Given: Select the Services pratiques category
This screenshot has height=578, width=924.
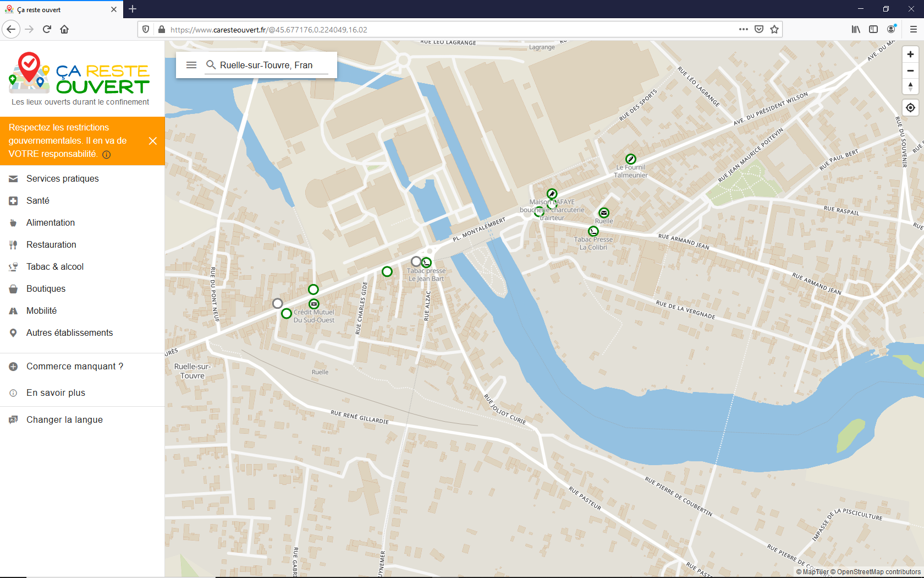Looking at the screenshot, I should tap(82, 178).
